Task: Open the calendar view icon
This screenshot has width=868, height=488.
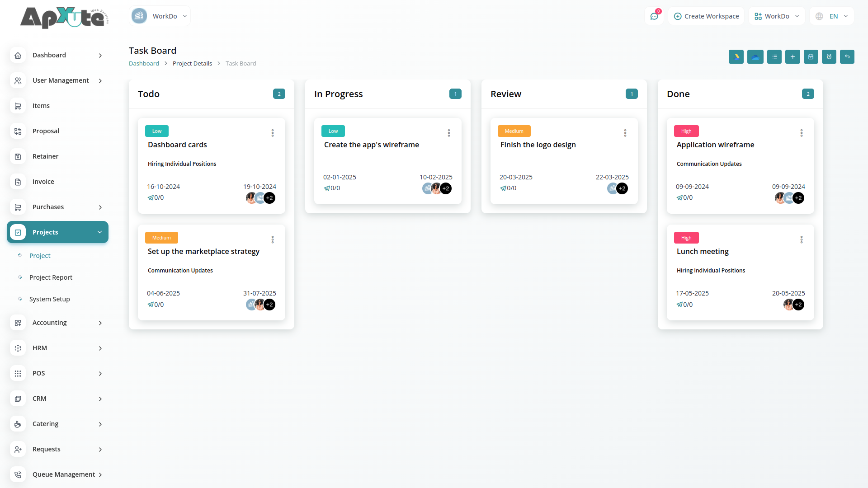Action: (811, 57)
